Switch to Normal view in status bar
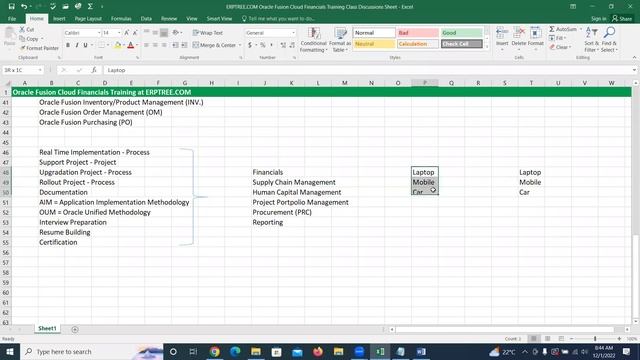The height and width of the screenshot is (360, 640). (533, 339)
